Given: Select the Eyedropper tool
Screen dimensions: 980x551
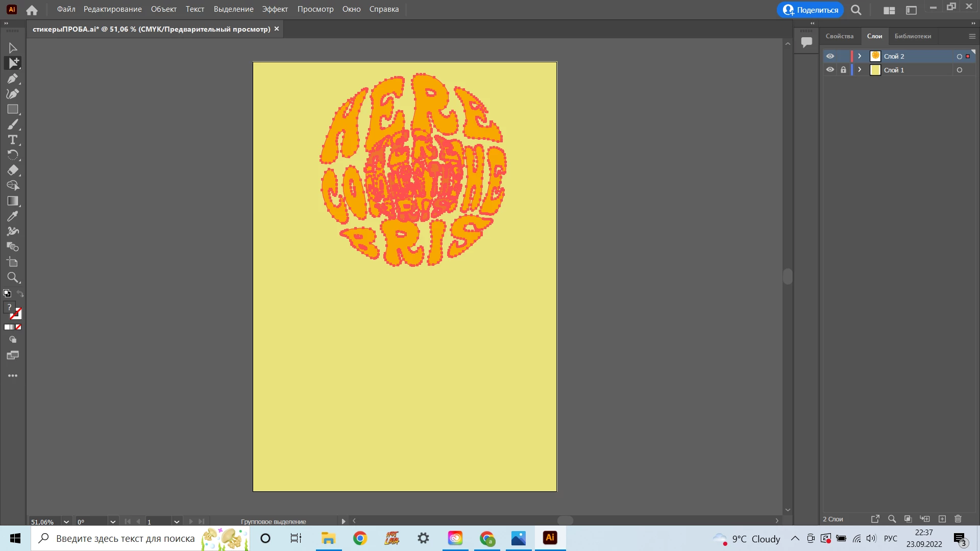Looking at the screenshot, I should 13,216.
